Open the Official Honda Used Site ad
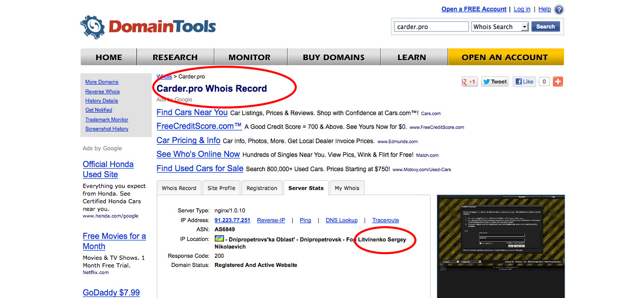The image size is (644, 298). [108, 169]
